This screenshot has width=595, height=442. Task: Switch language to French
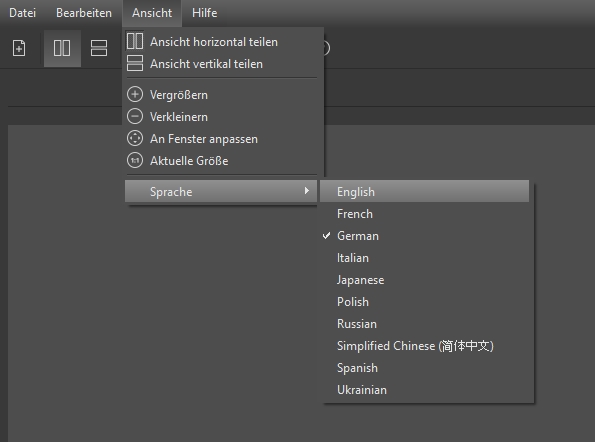pos(424,214)
